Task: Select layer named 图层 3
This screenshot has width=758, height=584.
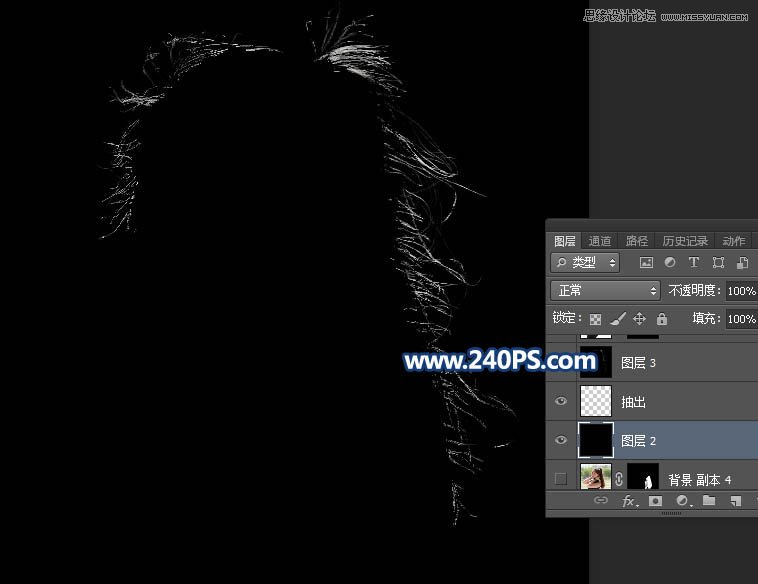Action: pos(638,363)
